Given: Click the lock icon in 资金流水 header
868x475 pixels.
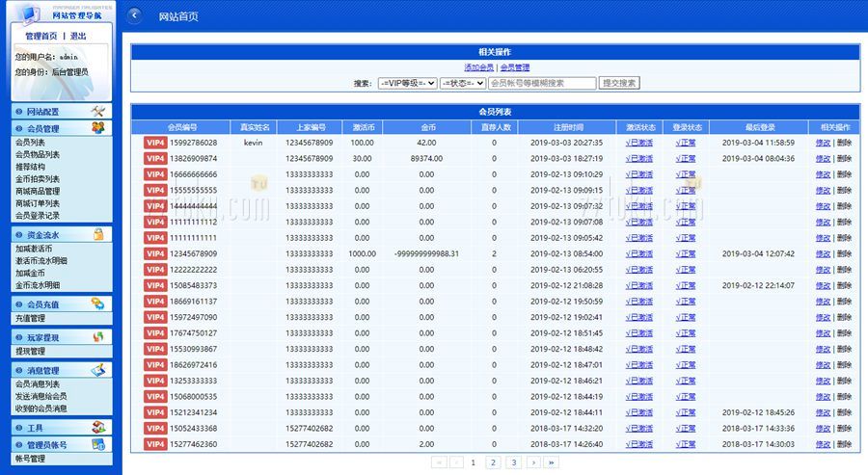Looking at the screenshot, I should pos(98,234).
